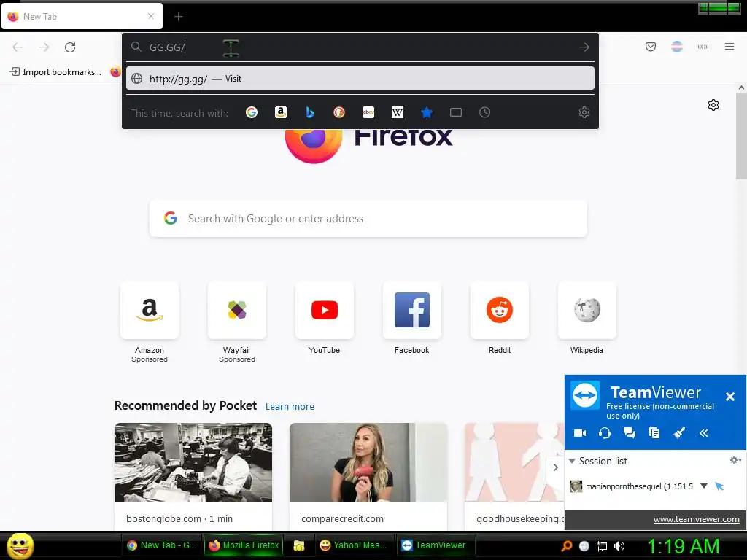Collapse the Session list triangle
This screenshot has width=747, height=560.
tap(572, 461)
